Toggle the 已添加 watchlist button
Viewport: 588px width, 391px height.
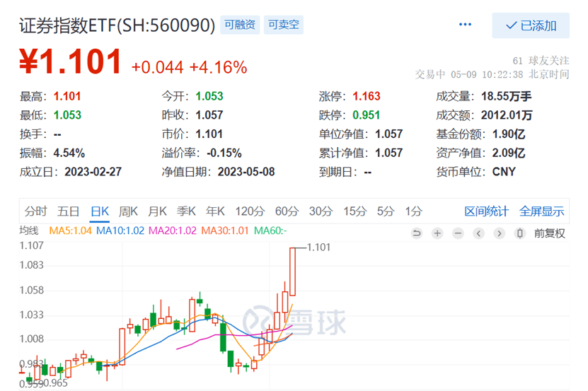pos(531,25)
